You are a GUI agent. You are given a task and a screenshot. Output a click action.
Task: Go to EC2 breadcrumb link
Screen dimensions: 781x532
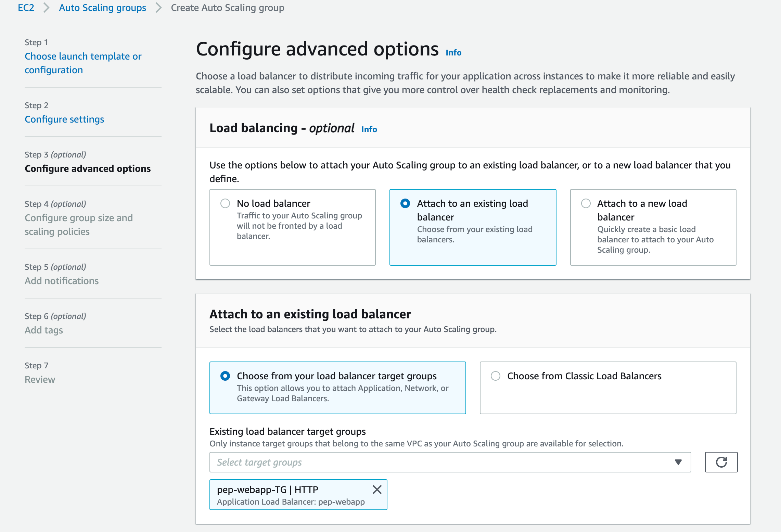(x=26, y=8)
